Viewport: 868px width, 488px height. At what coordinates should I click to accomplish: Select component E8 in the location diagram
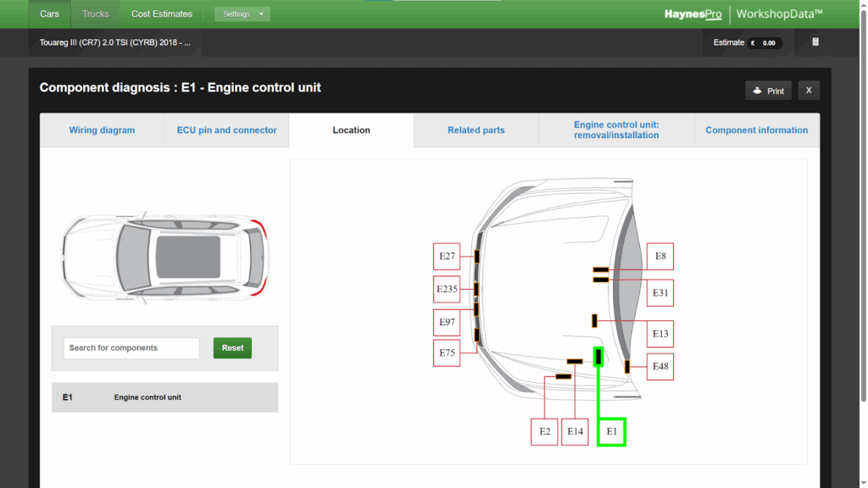(x=659, y=256)
